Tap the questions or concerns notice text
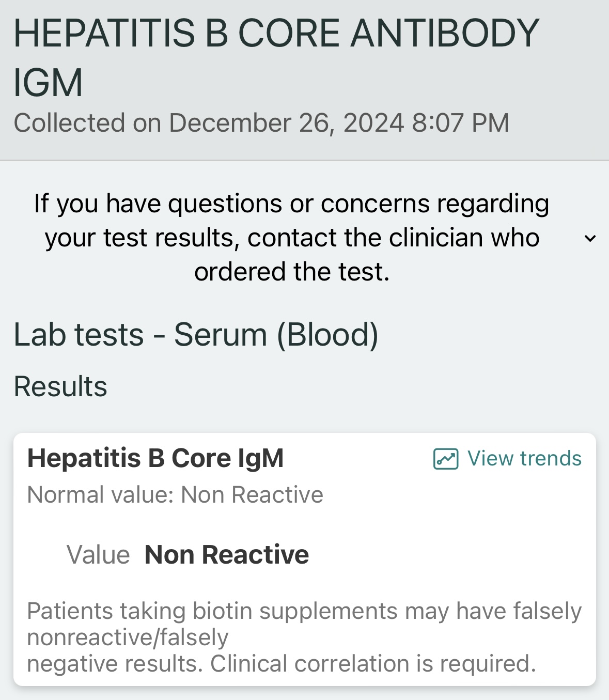 (292, 238)
